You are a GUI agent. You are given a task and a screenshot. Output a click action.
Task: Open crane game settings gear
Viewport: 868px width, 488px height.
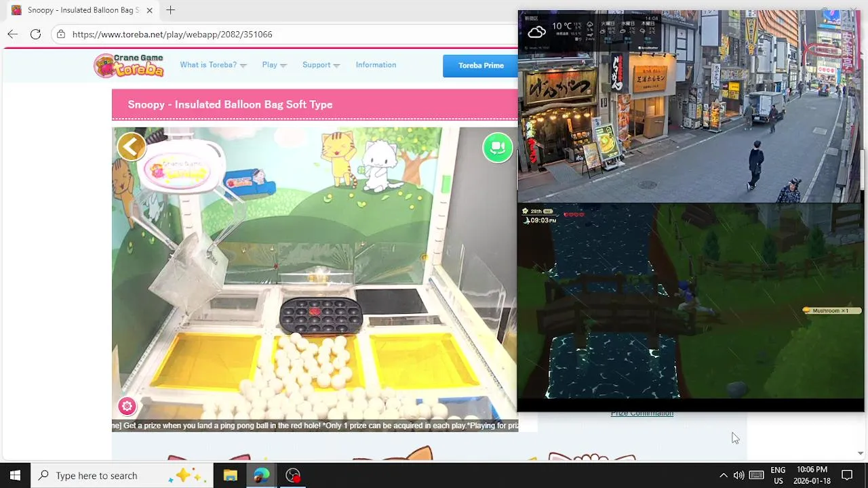click(x=127, y=406)
